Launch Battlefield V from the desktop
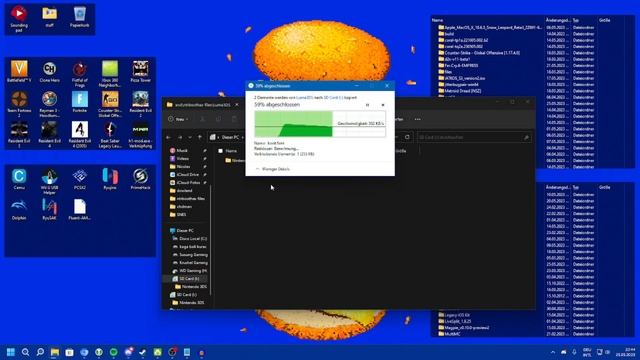 [19, 71]
